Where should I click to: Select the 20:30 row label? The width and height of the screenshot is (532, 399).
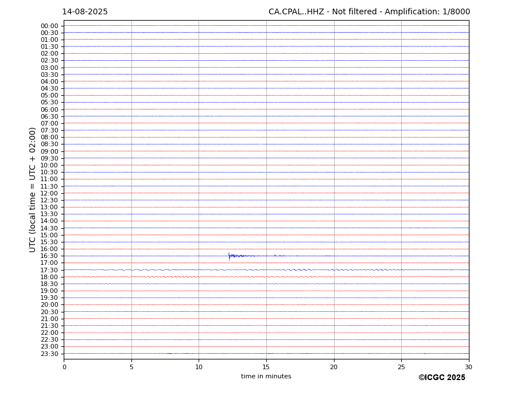pos(49,312)
